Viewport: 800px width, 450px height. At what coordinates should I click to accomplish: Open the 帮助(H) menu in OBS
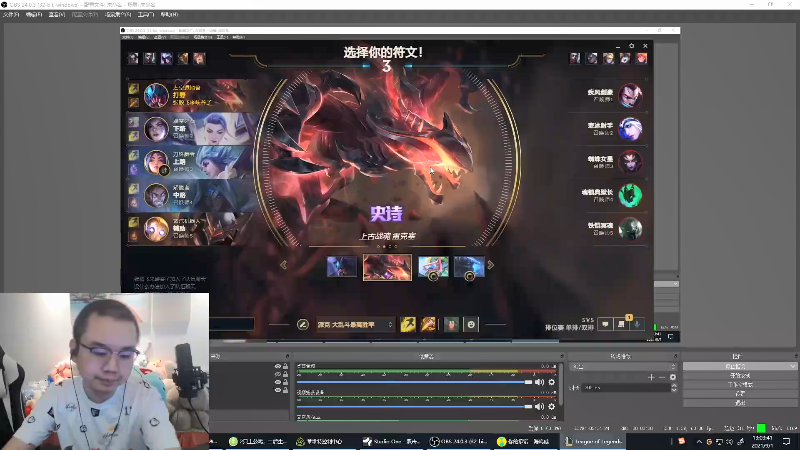[x=169, y=15]
